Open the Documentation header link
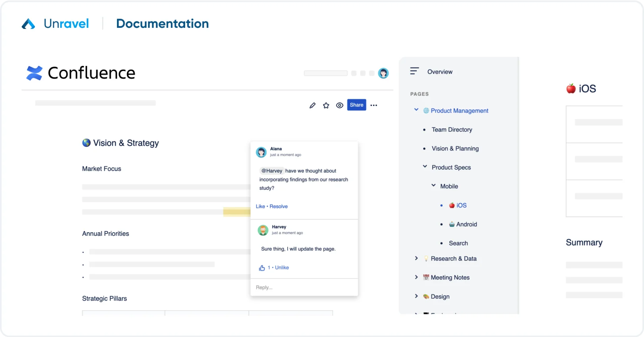The height and width of the screenshot is (337, 644). 162,24
